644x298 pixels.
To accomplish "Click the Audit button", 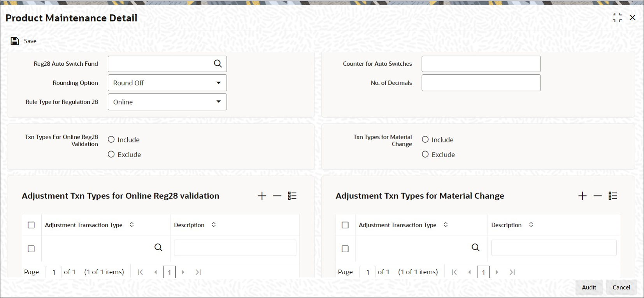I will click(589, 287).
